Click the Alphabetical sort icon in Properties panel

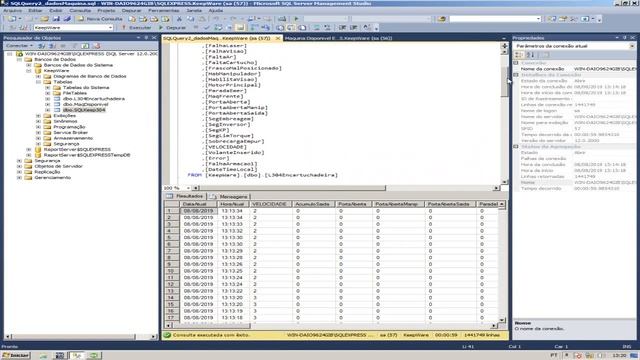[x=530, y=55]
